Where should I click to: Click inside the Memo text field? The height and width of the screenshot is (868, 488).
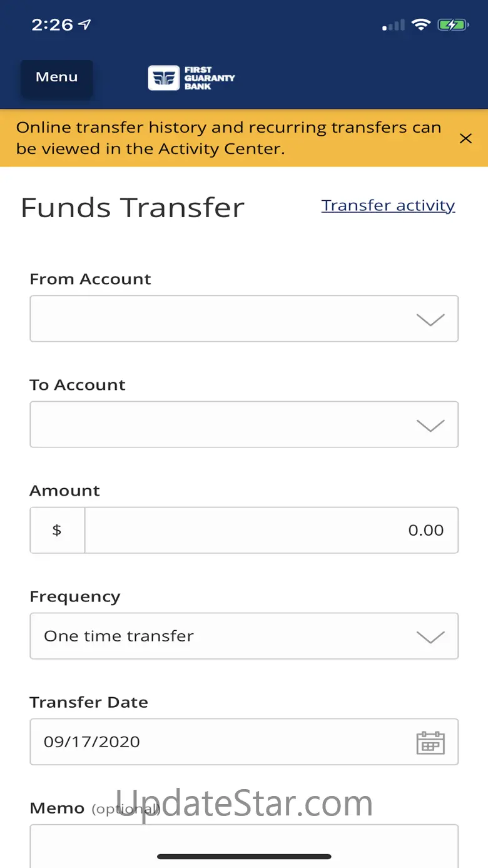[244, 846]
